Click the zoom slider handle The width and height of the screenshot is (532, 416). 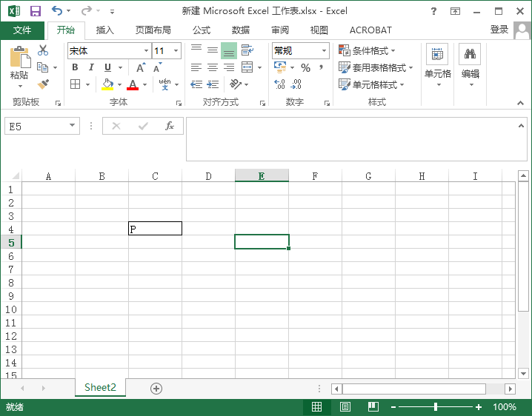pyautogui.click(x=435, y=406)
